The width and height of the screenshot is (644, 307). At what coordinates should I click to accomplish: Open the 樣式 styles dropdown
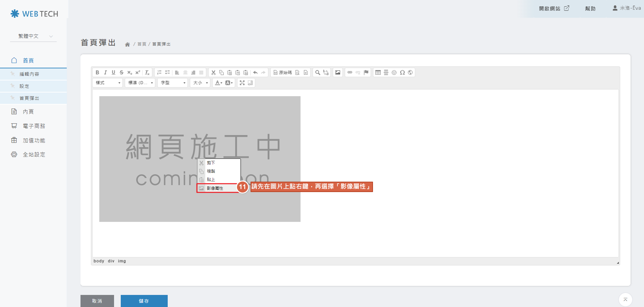pyautogui.click(x=108, y=83)
